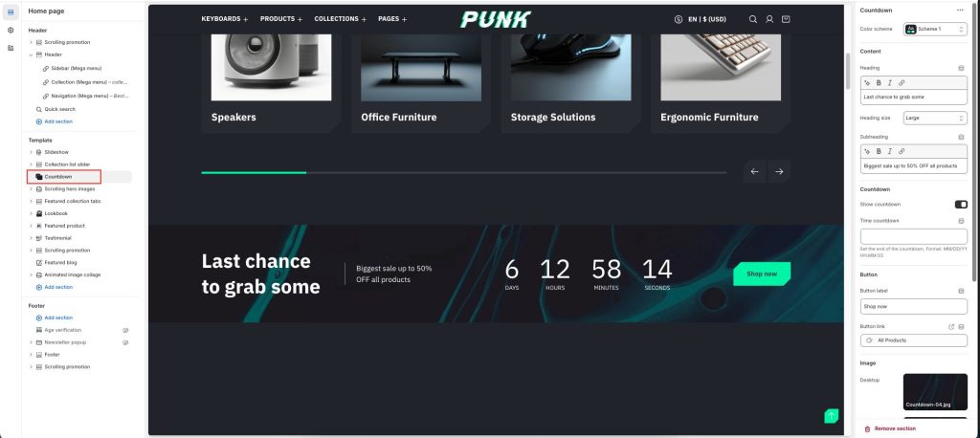Open the Theme settings gear icon

coord(11,30)
